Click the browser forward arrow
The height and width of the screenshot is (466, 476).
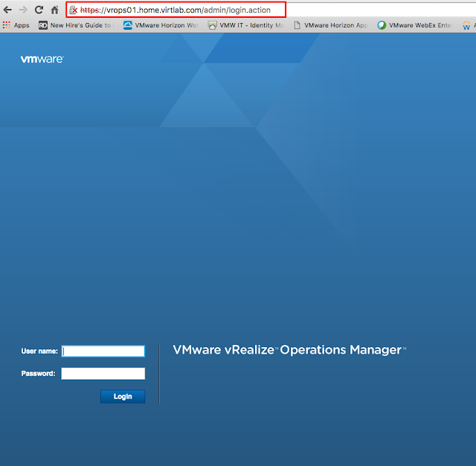point(23,10)
